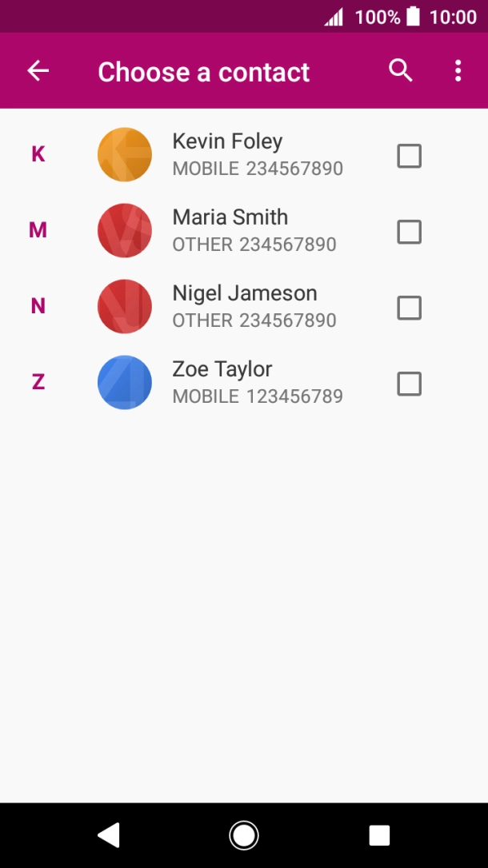Tick Nigel Jameson's checkbox
The image size is (488, 868).
[x=409, y=308]
